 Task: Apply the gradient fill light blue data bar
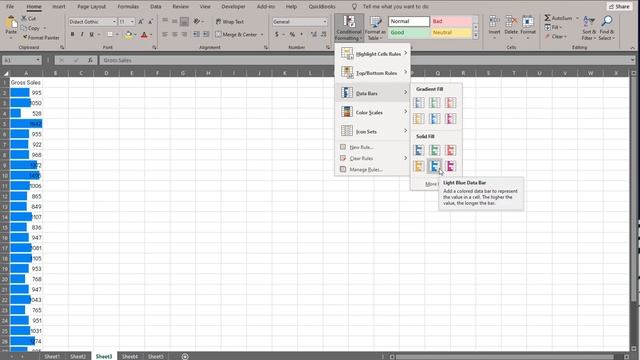click(435, 118)
